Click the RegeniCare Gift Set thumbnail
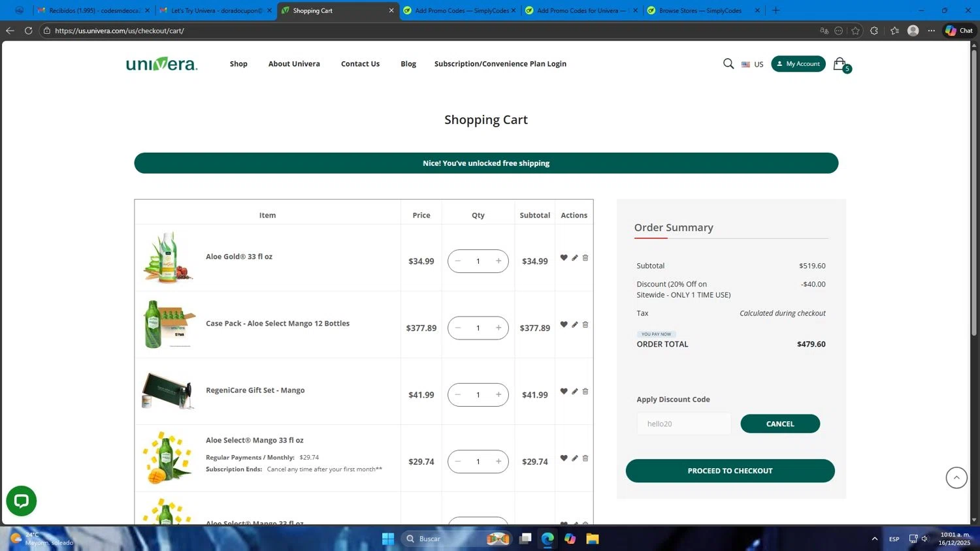The image size is (980, 551). click(x=168, y=391)
